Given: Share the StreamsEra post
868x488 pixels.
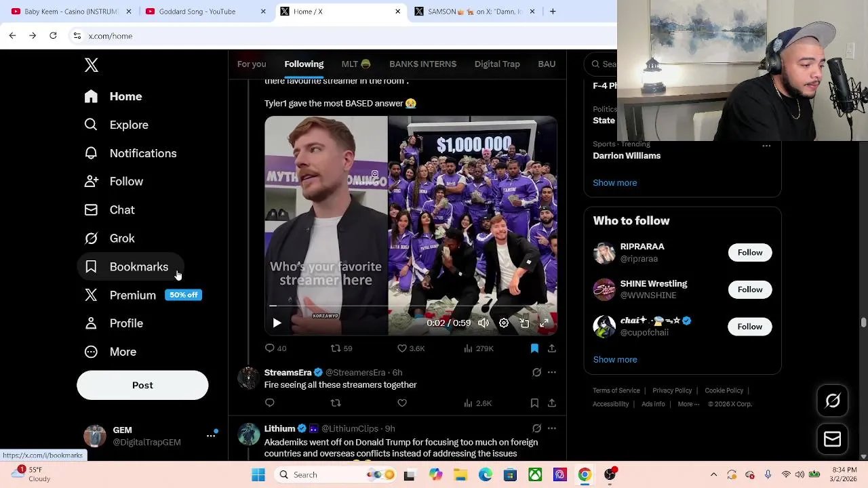Looking at the screenshot, I should tap(552, 403).
